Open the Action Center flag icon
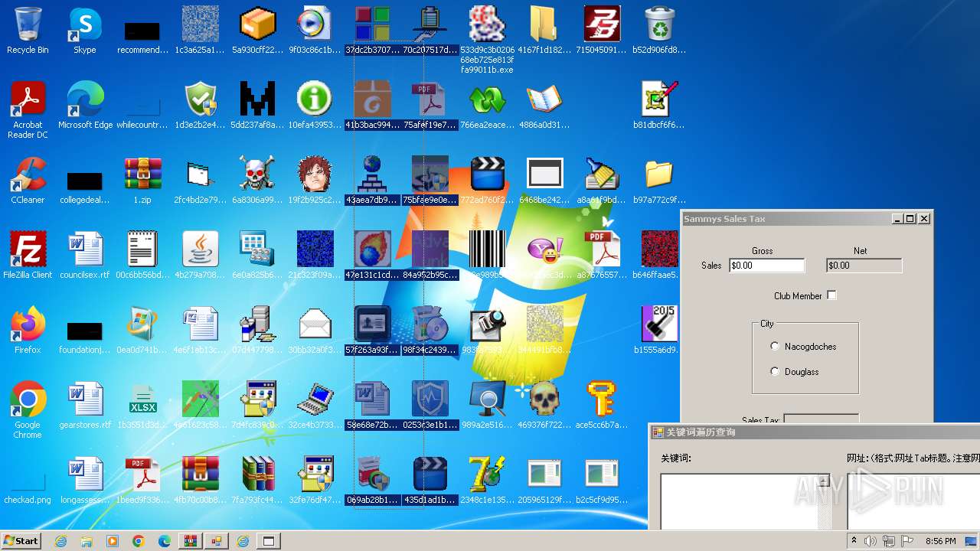This screenshot has width=980, height=551. pos(907,541)
